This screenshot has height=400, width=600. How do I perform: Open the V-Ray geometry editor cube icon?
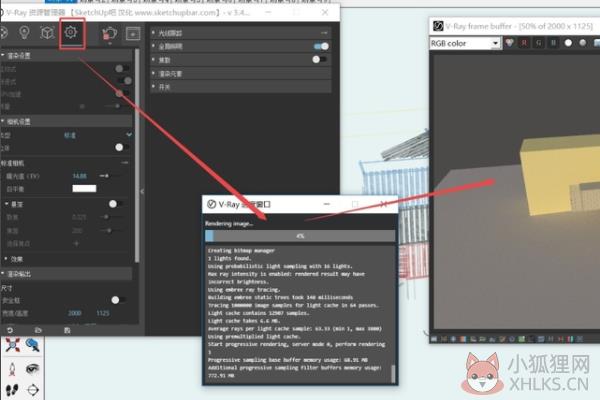tap(47, 33)
